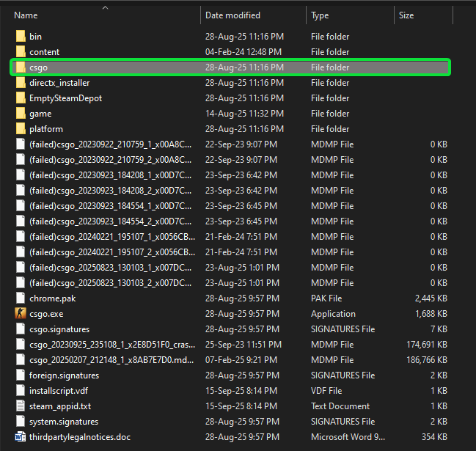Select the EmptySteamDepot folder icon
The width and height of the screenshot is (476, 451).
coord(21,98)
